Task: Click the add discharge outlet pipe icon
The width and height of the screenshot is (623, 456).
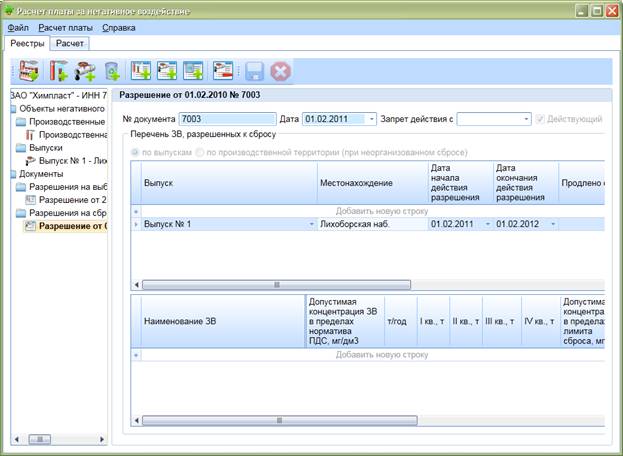Action: pyautogui.click(x=85, y=71)
